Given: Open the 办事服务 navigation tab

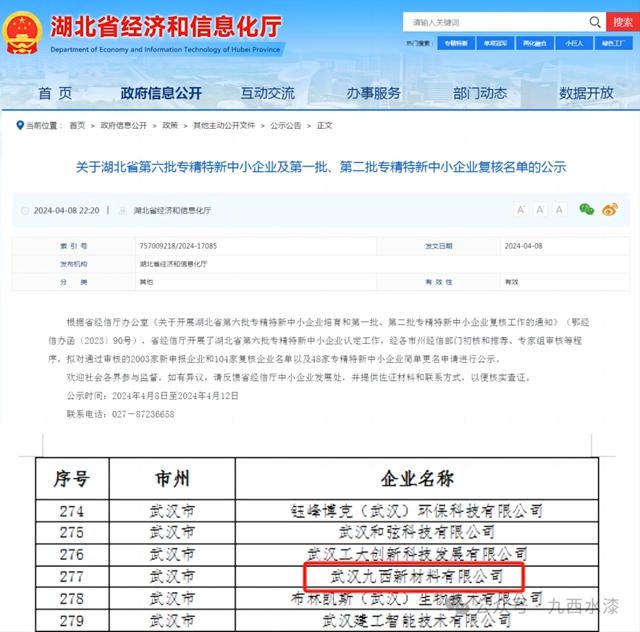Looking at the screenshot, I should (x=374, y=93).
